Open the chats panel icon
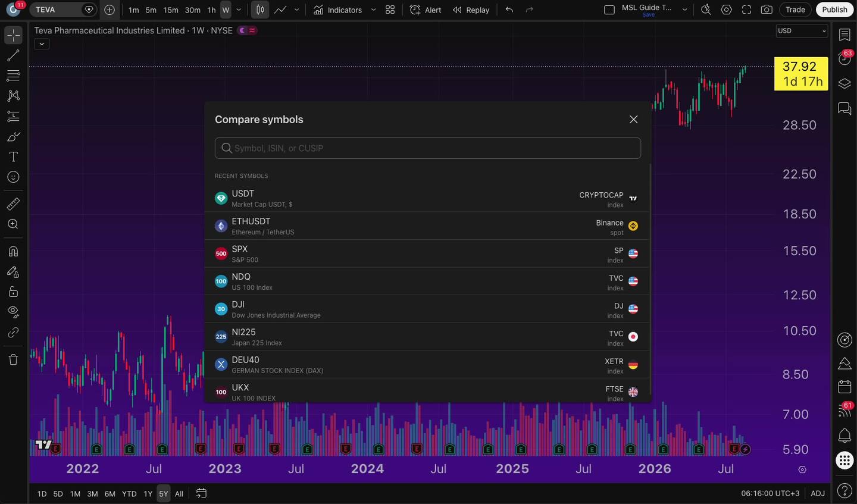857x504 pixels. 845,108
